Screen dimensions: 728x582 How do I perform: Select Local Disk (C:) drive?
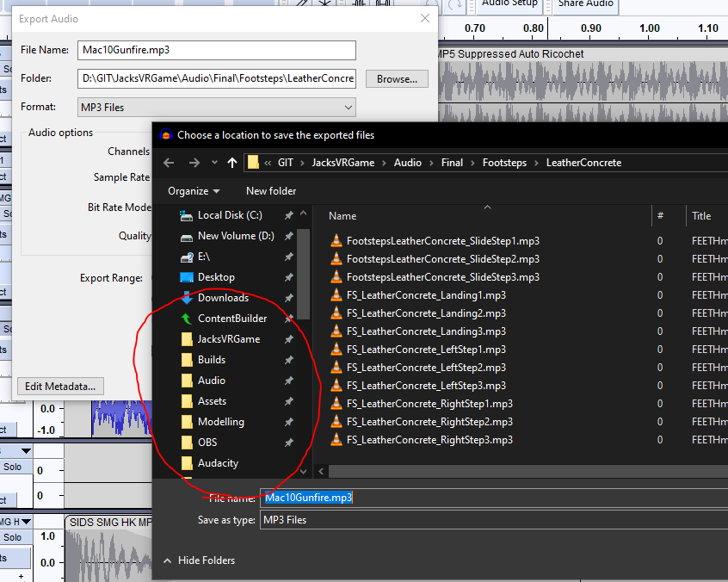230,215
